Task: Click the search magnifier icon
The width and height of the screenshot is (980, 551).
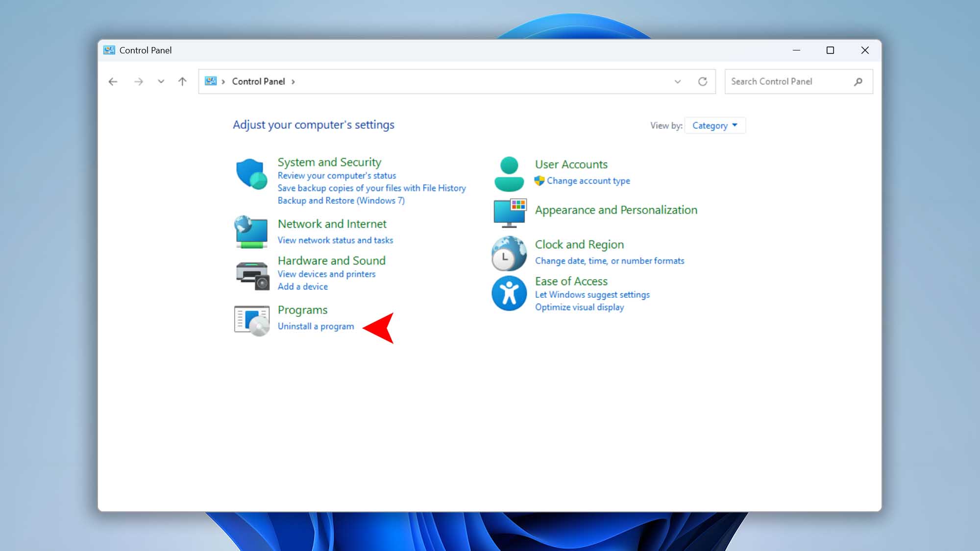Action: pyautogui.click(x=858, y=82)
